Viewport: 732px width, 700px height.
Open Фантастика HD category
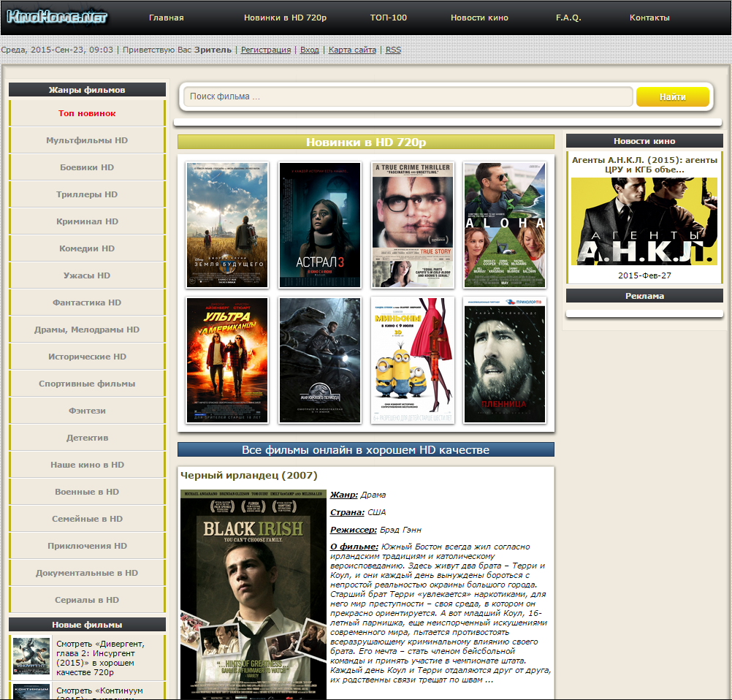point(87,303)
